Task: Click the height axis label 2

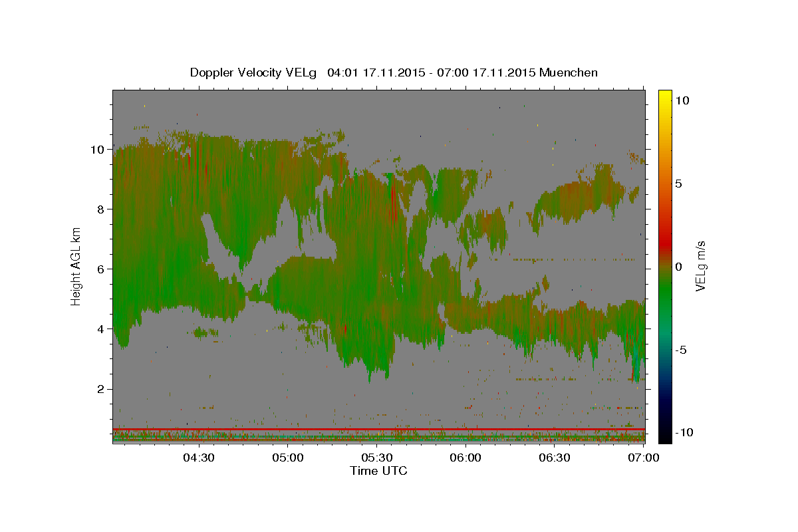Action: point(101,389)
